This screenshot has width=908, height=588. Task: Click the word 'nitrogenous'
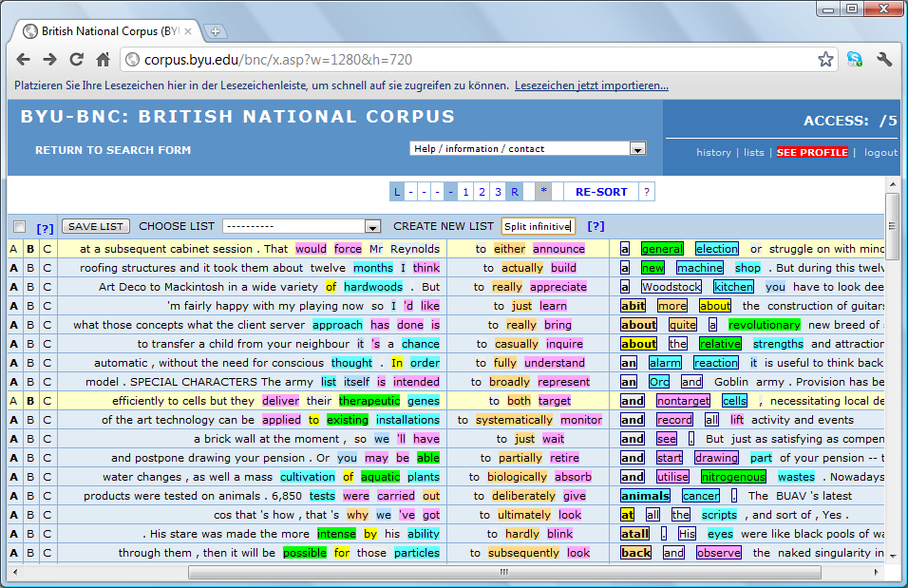click(733, 477)
